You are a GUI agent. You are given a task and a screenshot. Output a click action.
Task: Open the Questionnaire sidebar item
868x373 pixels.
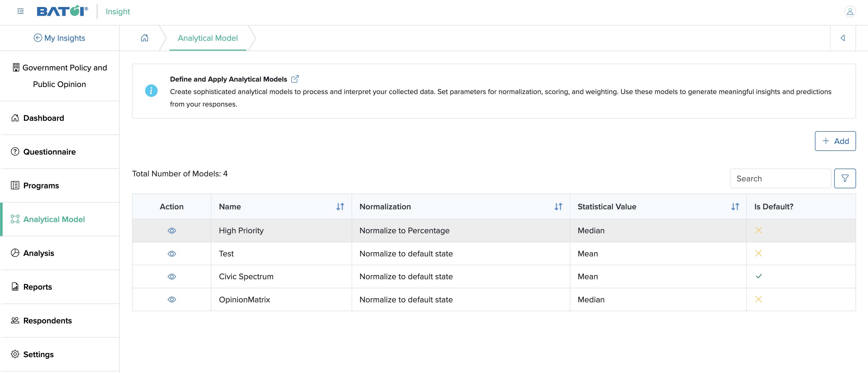point(60,152)
